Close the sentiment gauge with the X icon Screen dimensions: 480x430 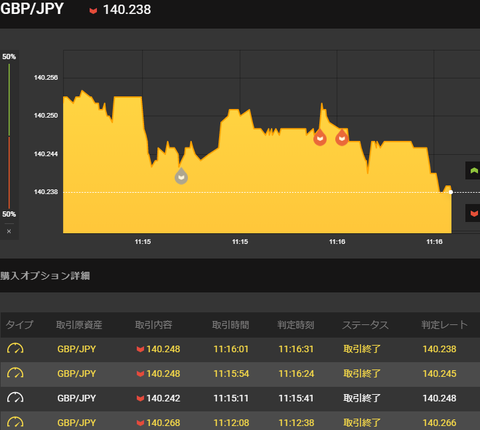coord(9,231)
